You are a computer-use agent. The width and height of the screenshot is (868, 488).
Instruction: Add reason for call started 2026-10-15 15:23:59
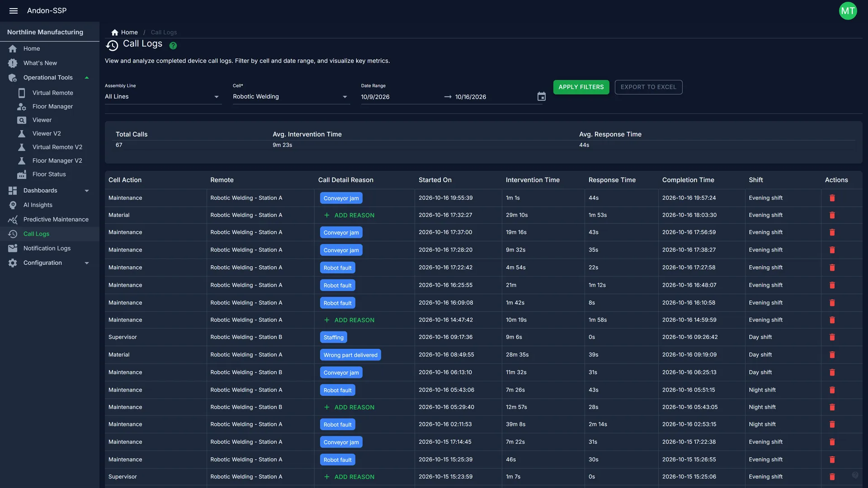click(349, 477)
